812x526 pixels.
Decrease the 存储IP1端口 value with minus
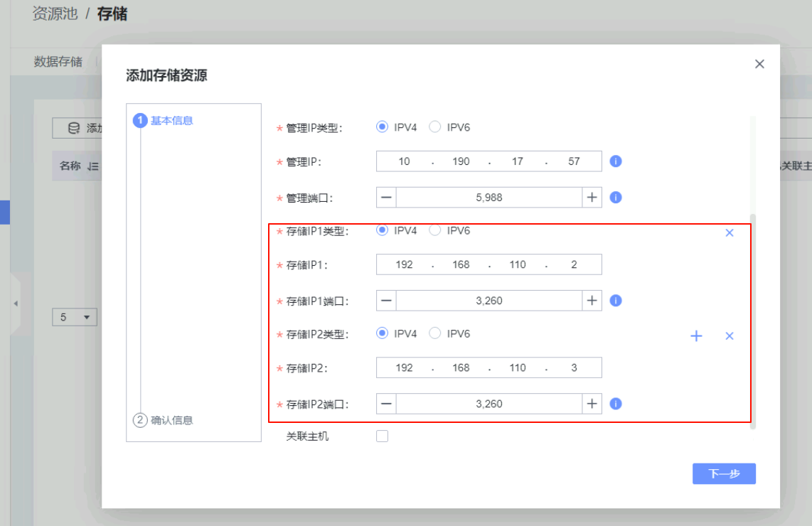pyautogui.click(x=386, y=301)
